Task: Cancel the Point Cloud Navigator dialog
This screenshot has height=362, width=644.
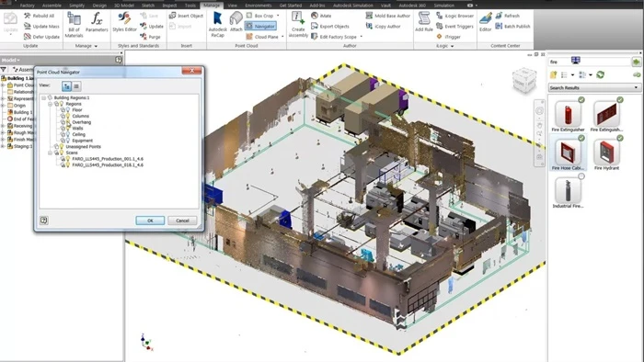Action: (182, 221)
